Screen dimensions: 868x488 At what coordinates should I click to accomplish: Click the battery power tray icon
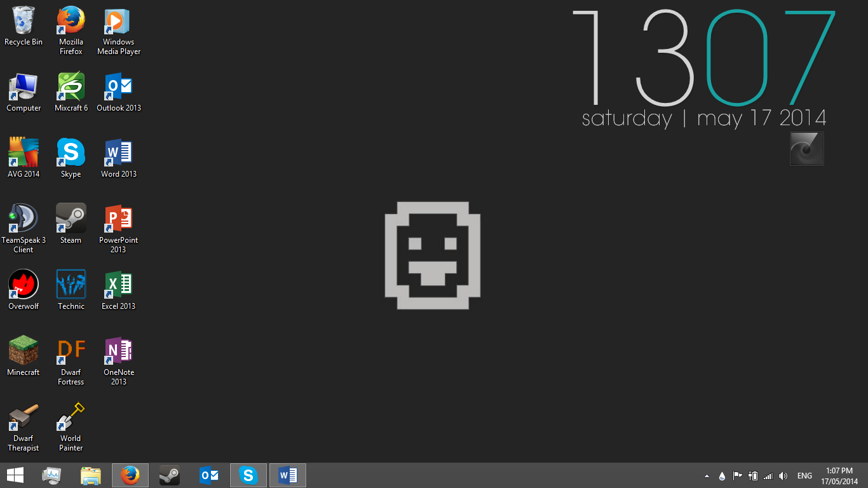[753, 476]
